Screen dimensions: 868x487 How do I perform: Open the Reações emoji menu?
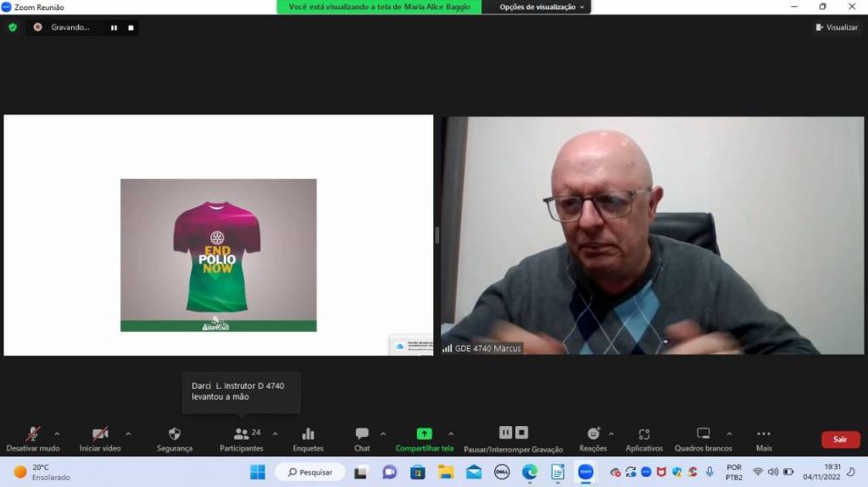(x=593, y=434)
